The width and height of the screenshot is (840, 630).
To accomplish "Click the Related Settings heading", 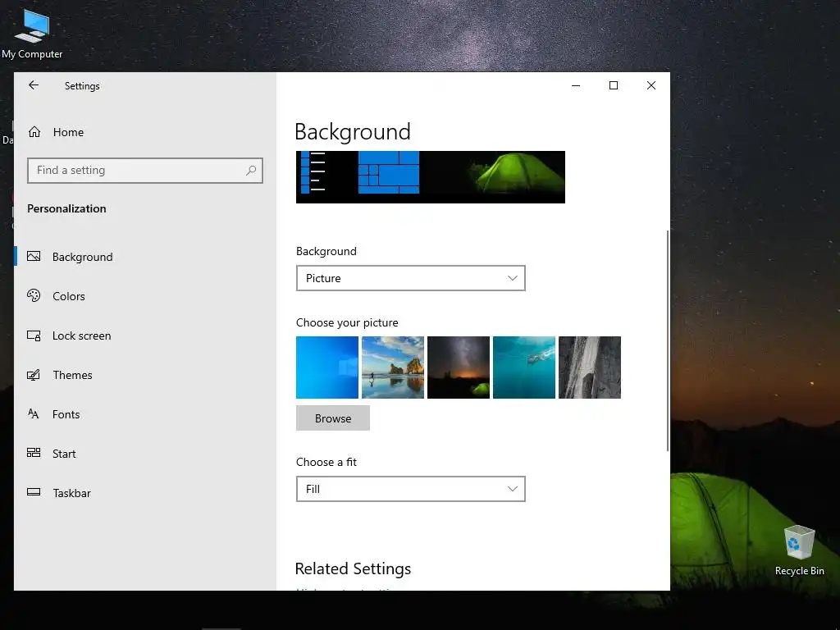I will click(x=353, y=568).
